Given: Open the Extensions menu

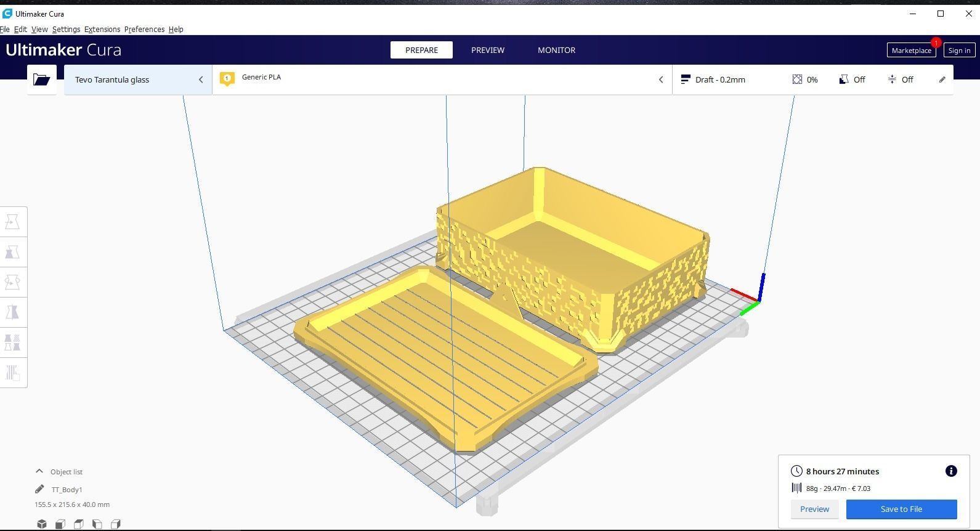Looking at the screenshot, I should coord(102,30).
